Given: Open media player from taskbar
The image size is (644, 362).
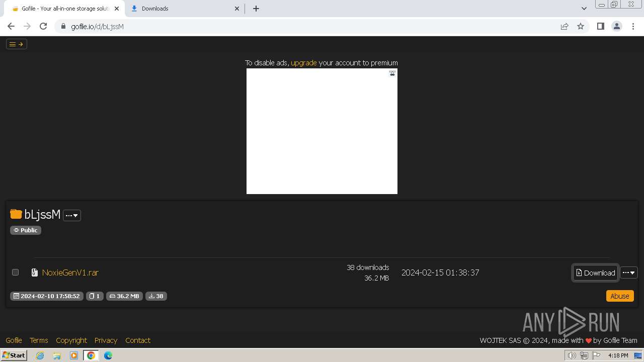Looking at the screenshot, I should (x=74, y=355).
